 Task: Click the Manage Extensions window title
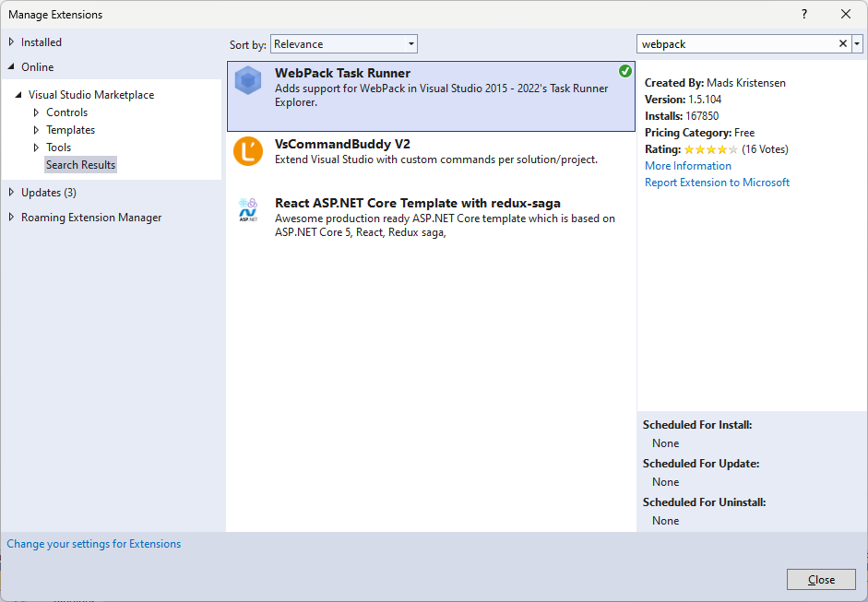55,15
